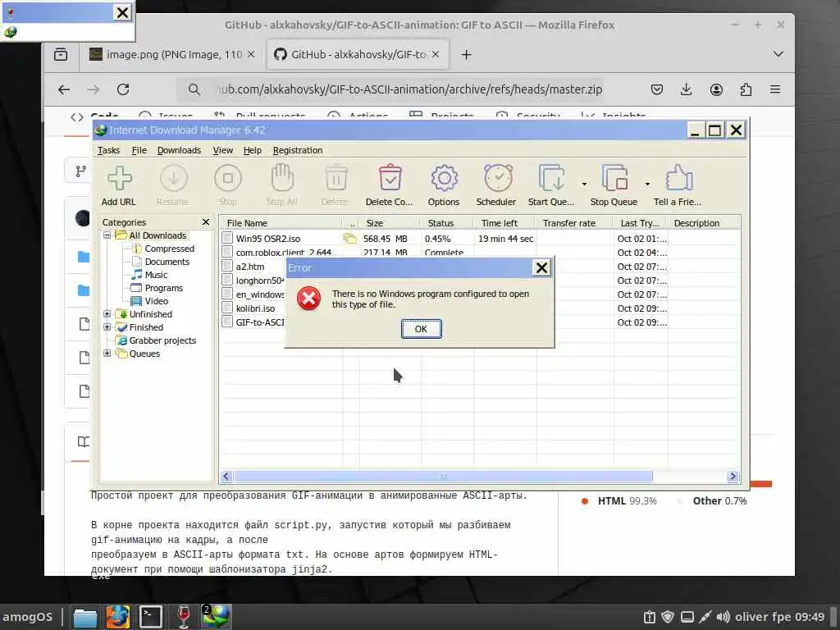Open the Registration menu
This screenshot has width=840, height=630.
[x=298, y=151]
